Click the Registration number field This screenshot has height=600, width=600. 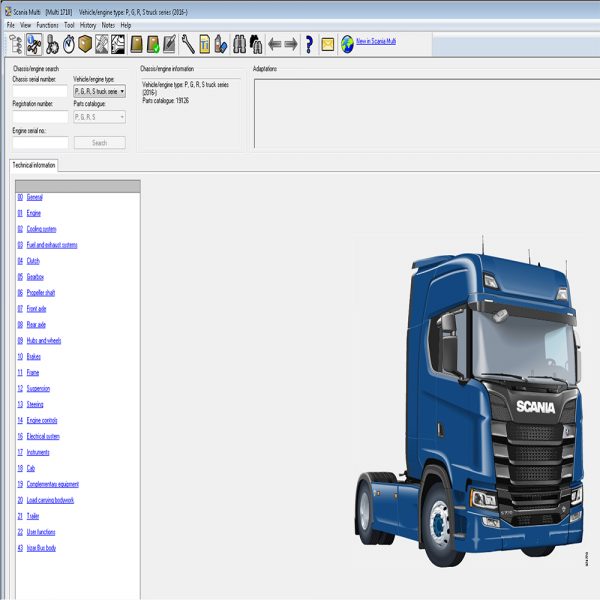tap(40, 117)
